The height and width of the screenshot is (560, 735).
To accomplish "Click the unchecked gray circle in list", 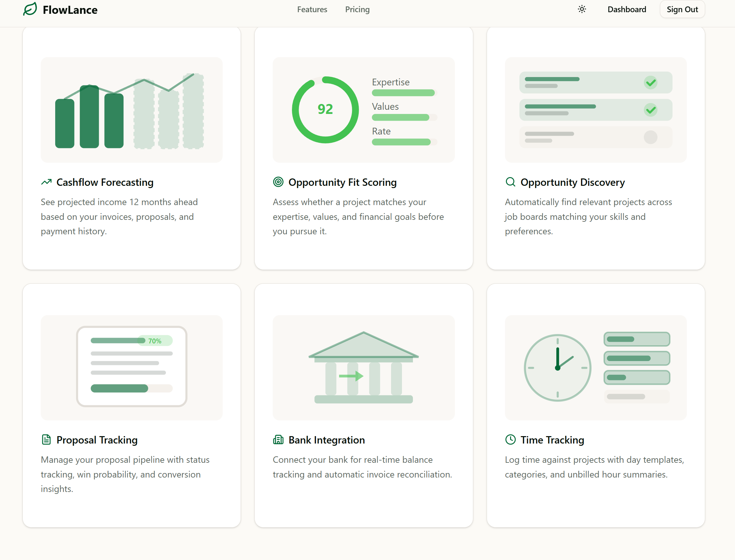I will [x=650, y=137].
